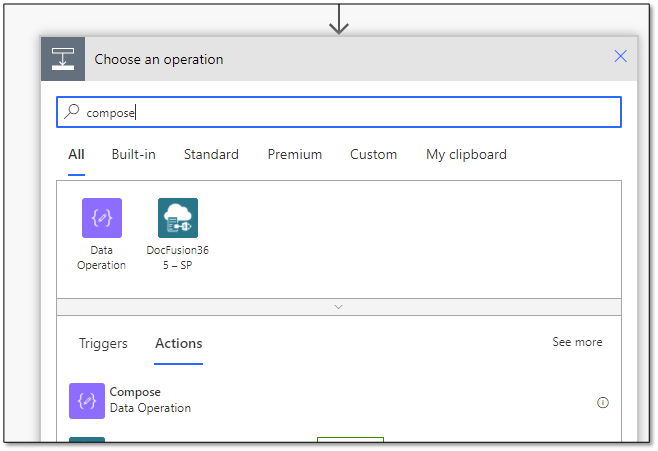Focus the compose search input field

[x=339, y=112]
